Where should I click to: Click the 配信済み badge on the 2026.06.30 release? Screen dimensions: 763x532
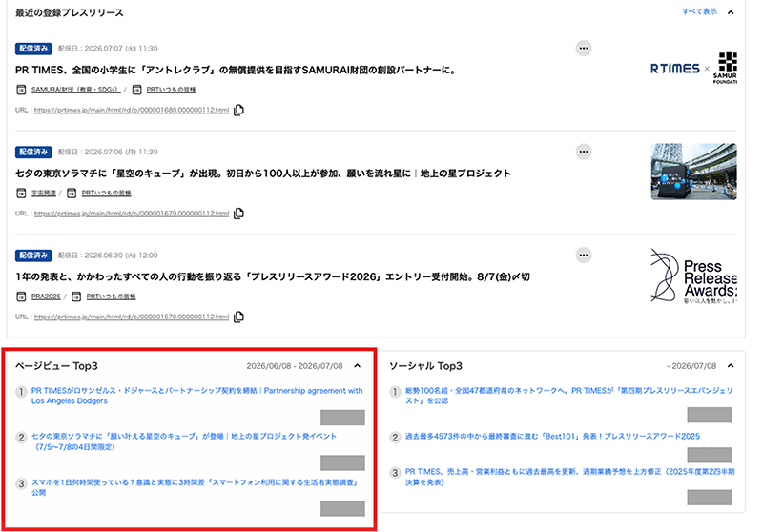(33, 255)
